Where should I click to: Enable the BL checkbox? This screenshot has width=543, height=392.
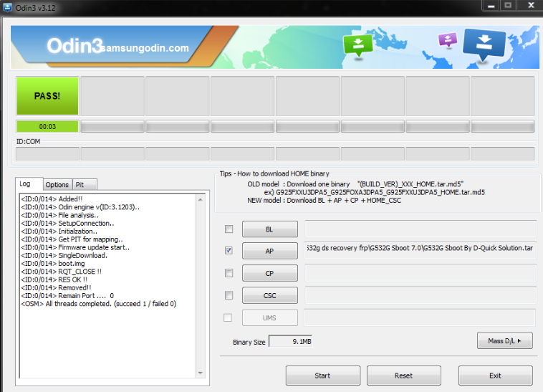tap(229, 229)
